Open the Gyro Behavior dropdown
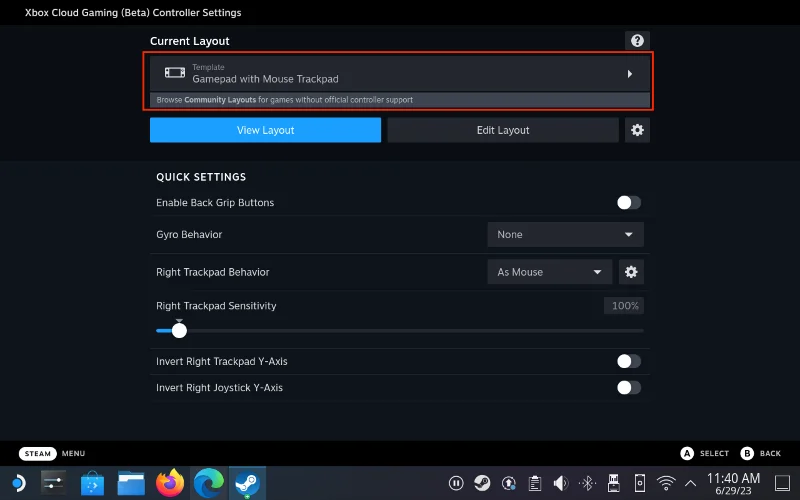The image size is (800, 500). [565, 234]
